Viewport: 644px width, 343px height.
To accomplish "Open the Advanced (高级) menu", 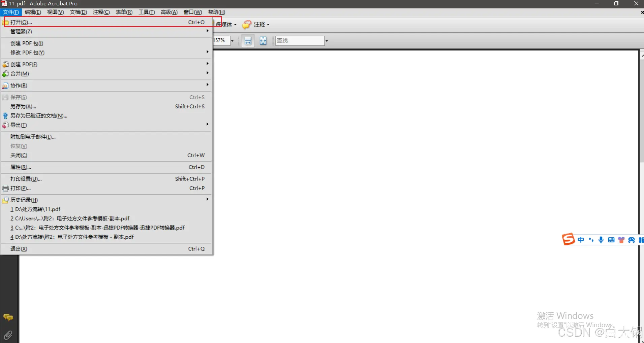I will 169,12.
